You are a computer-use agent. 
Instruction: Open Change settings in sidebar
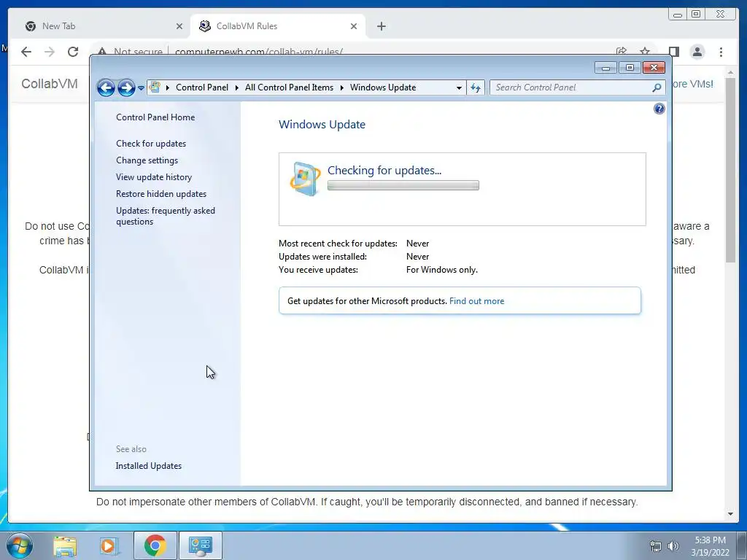[x=147, y=160]
